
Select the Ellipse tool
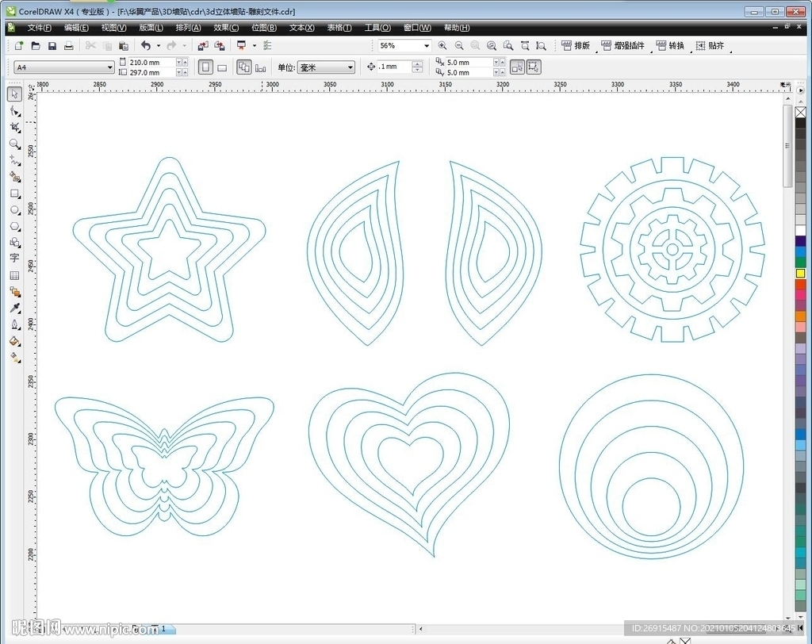[x=14, y=210]
